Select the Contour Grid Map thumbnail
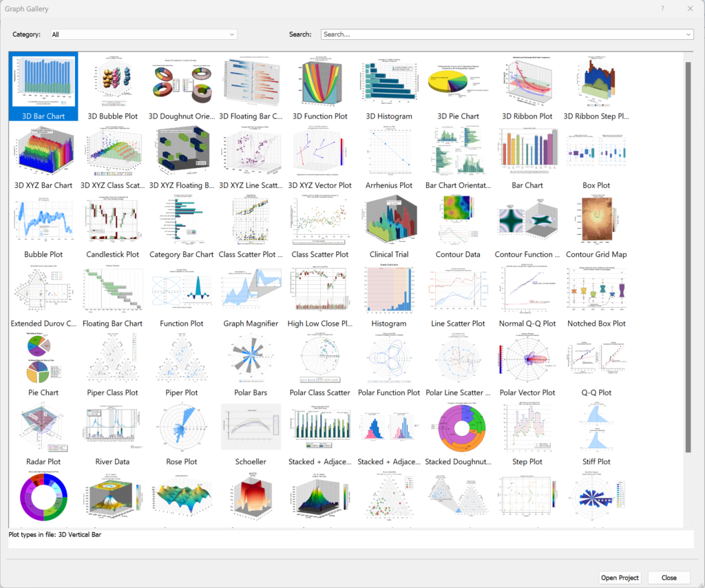 [596, 220]
